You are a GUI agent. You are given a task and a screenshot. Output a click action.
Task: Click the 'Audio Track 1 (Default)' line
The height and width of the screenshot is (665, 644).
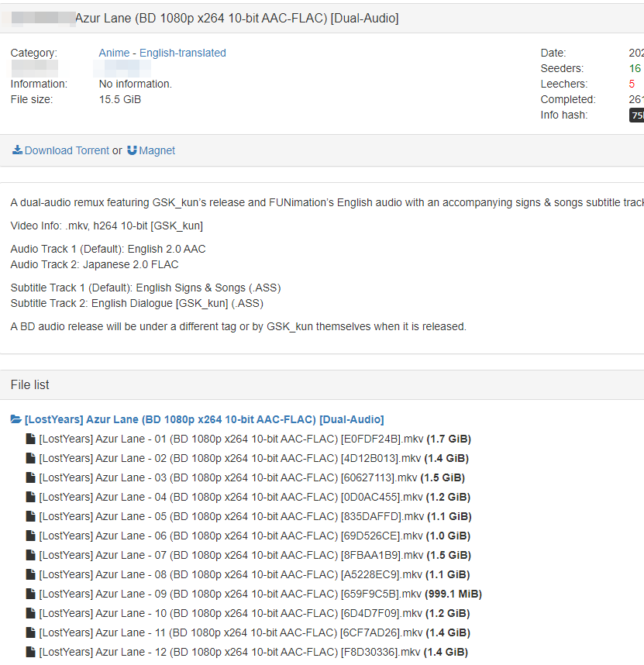pyautogui.click(x=108, y=249)
